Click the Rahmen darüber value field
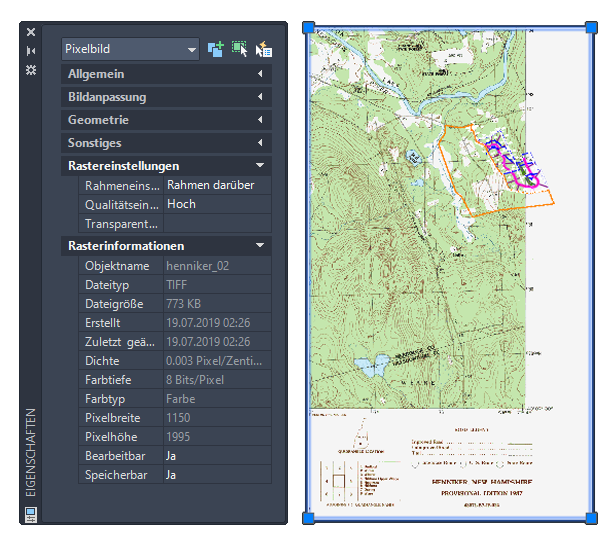Viewport: 611px width, 548px height. pos(217,185)
